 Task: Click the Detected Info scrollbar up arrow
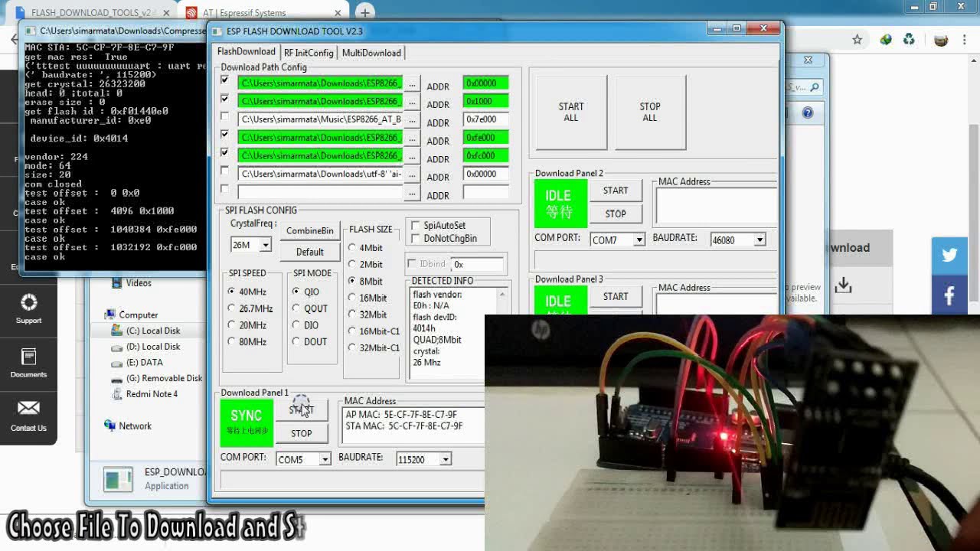pos(503,294)
